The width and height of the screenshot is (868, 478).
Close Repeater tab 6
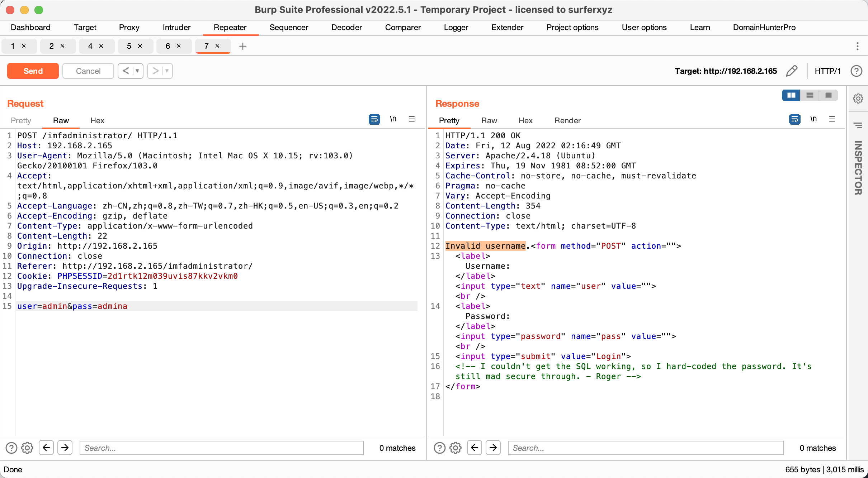(179, 46)
